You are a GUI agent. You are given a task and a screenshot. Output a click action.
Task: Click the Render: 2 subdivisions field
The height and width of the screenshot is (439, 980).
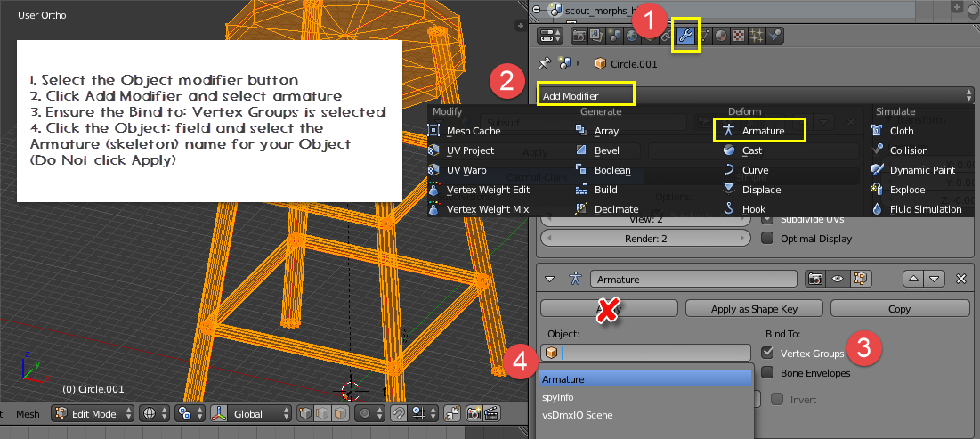(x=645, y=239)
